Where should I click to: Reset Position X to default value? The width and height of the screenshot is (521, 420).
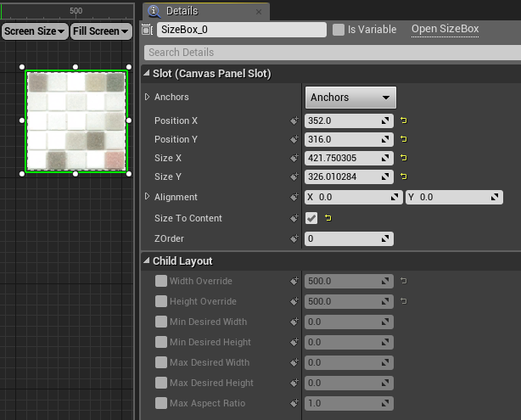[x=403, y=120]
